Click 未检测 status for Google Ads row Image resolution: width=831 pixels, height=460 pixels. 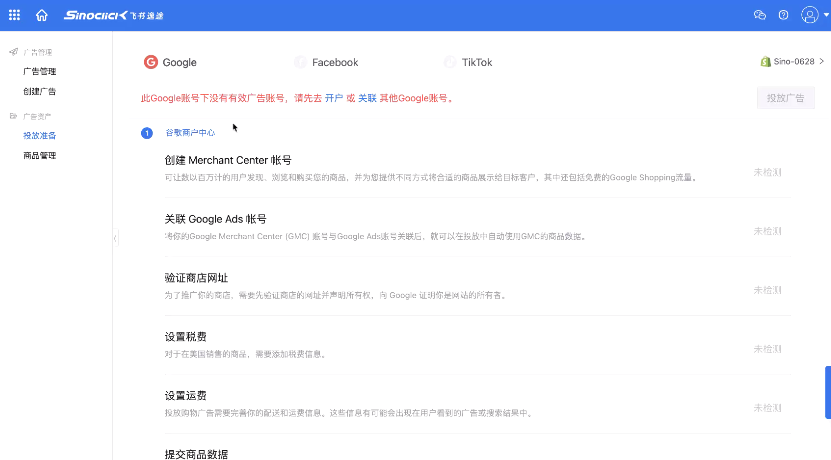coord(767,231)
